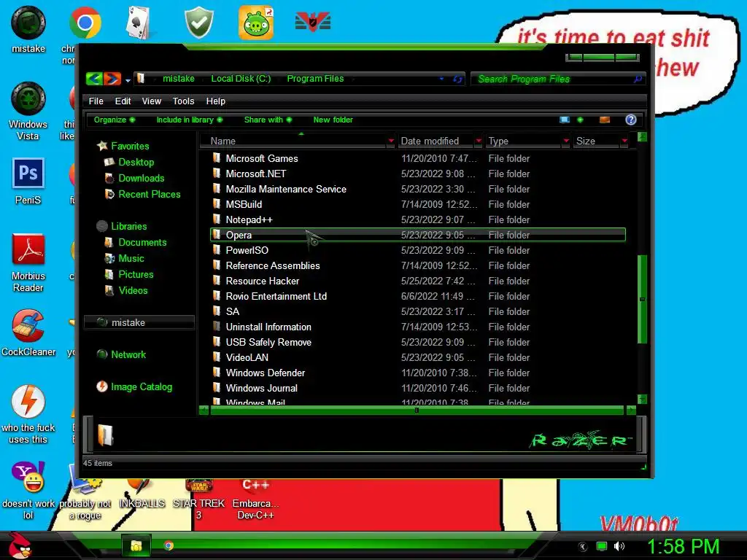Screen dimensions: 747x560
Task: Open the Tools menu
Action: pyautogui.click(x=183, y=101)
